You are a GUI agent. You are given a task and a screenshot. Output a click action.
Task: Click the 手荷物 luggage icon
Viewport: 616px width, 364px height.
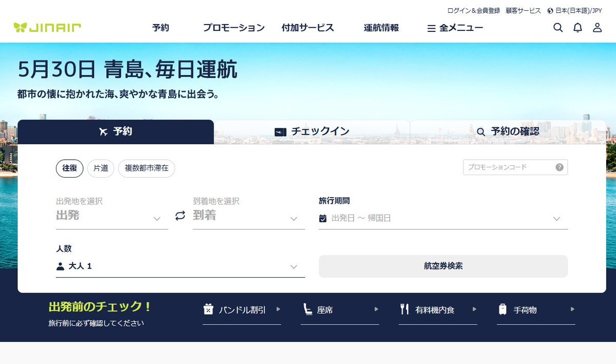[503, 309]
